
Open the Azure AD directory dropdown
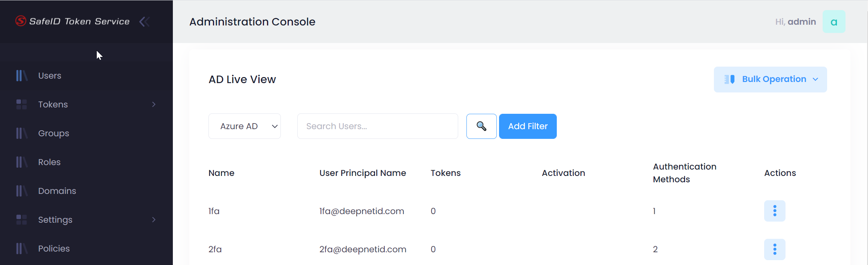(x=244, y=126)
